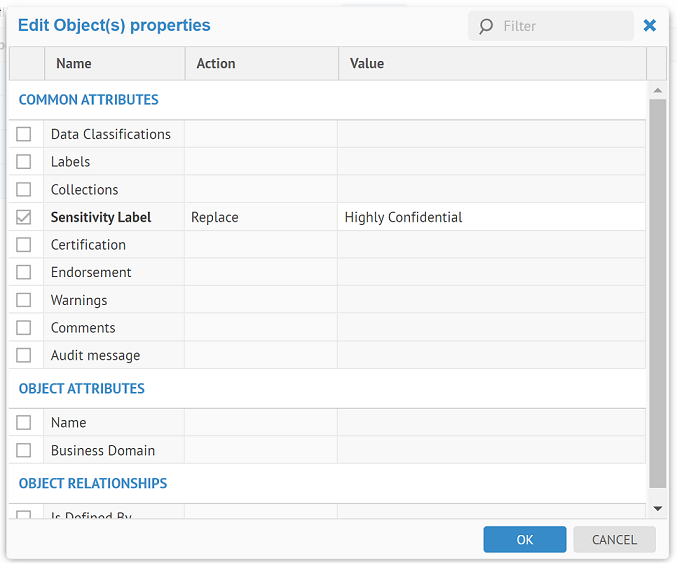677x563 pixels.
Task: Select the Collections checkbox
Action: (24, 190)
